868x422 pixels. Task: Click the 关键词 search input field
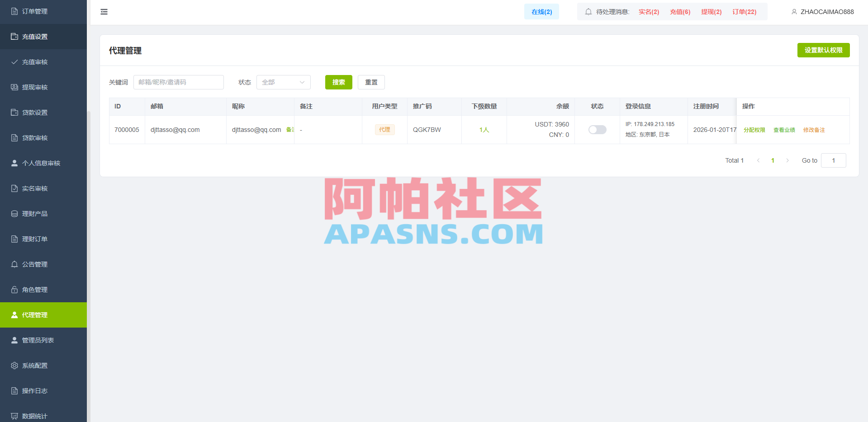(179, 82)
